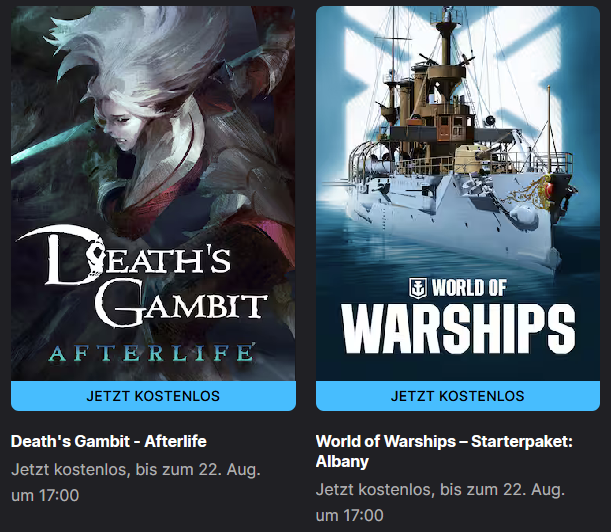Screen dimensions: 611x532
Task: Open the Death's Gambit Afterlife cover art
Action: [153, 193]
